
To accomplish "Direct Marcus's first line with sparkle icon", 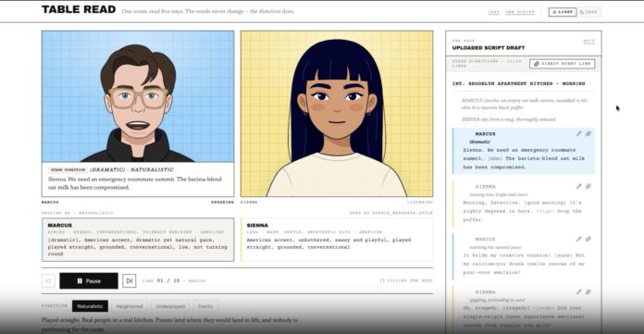I will coord(588,133).
